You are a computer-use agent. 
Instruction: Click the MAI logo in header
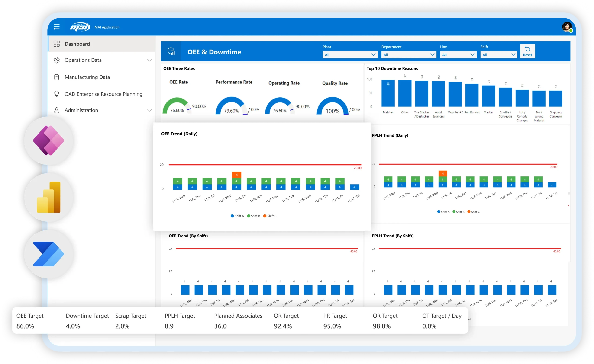[80, 27]
